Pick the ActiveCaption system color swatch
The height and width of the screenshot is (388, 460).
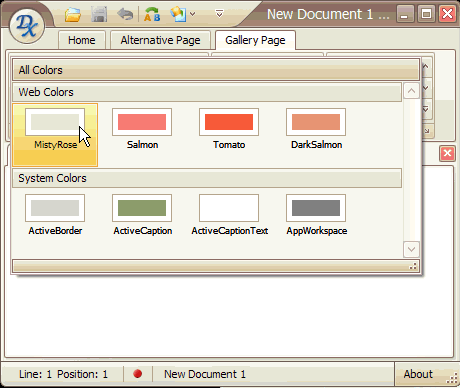pos(142,208)
